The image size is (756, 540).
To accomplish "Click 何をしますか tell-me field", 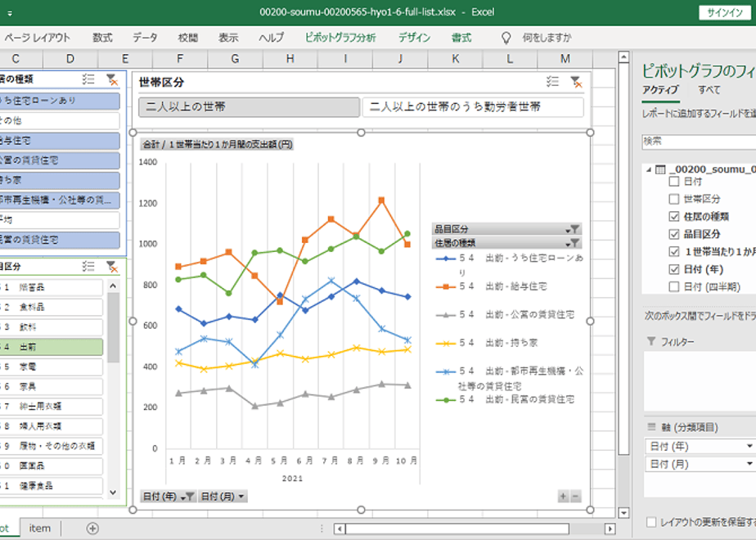I will pyautogui.click(x=547, y=38).
